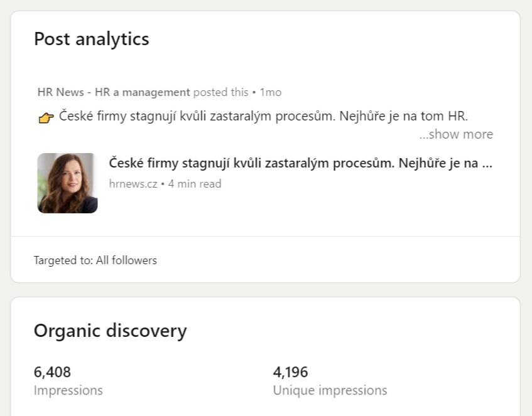Click the pointing hand emoji in the post
This screenshot has height=416, width=532.
(x=46, y=117)
